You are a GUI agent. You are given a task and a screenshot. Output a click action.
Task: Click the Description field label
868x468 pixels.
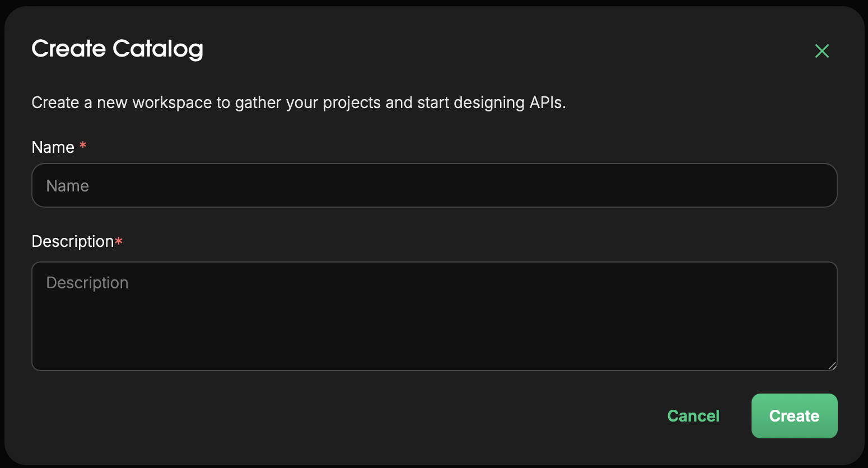73,241
